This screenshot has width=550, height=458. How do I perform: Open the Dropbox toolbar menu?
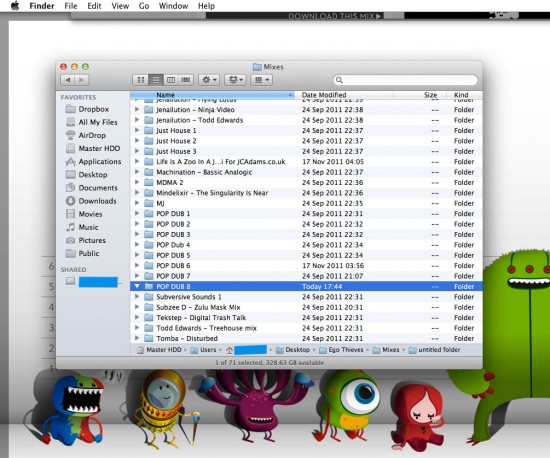pyautogui.click(x=235, y=80)
